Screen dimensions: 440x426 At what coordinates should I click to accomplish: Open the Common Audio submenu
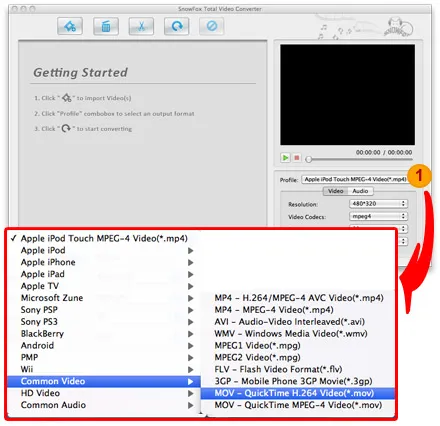point(103,405)
